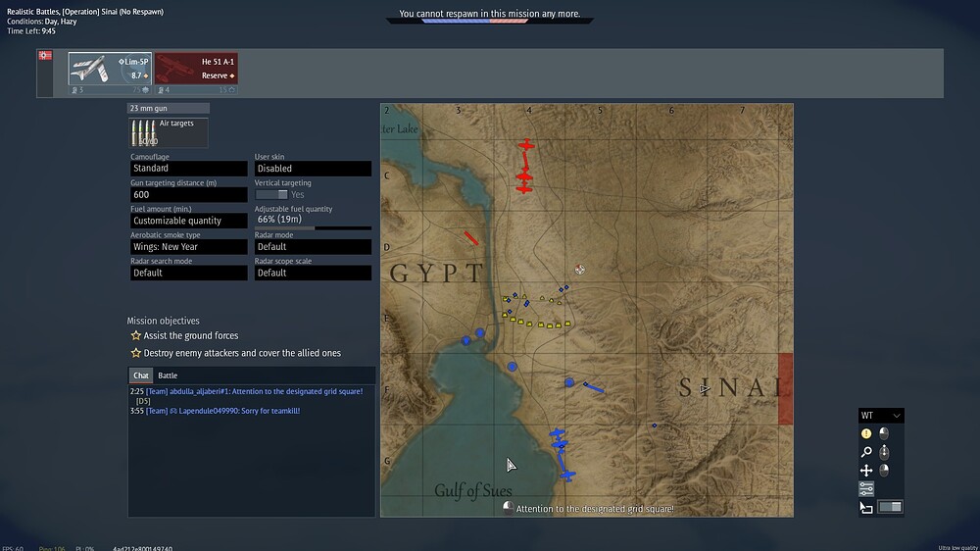Toggle the switch beside cursor mode icon
The image size is (980, 551).
[x=890, y=507]
